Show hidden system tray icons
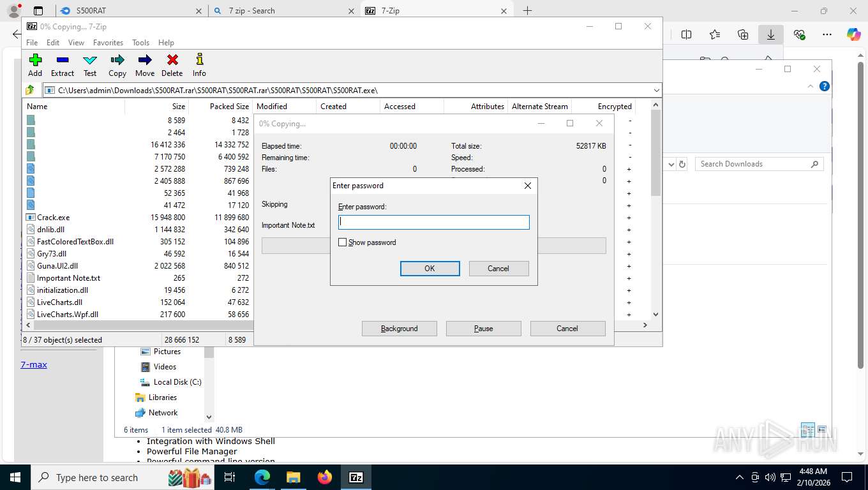Viewport: 868px width, 490px height. pyautogui.click(x=740, y=477)
